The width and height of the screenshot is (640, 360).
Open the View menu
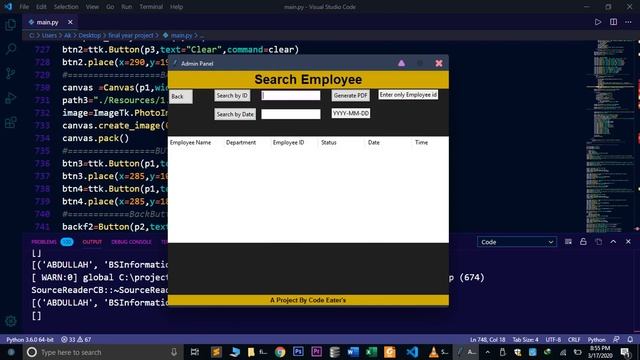coord(92,7)
